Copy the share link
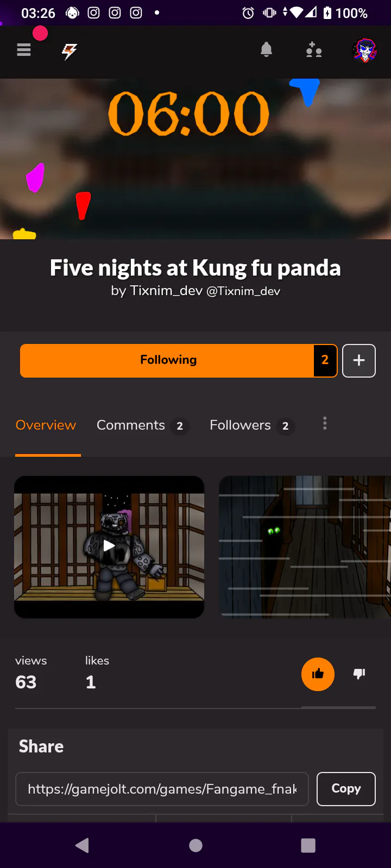Viewport: 391px width, 868px height. (x=346, y=789)
